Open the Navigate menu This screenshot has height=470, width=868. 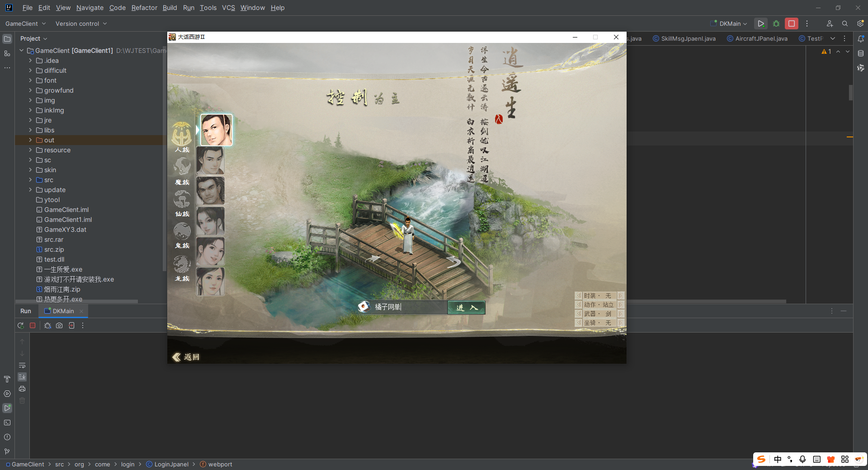(x=90, y=8)
